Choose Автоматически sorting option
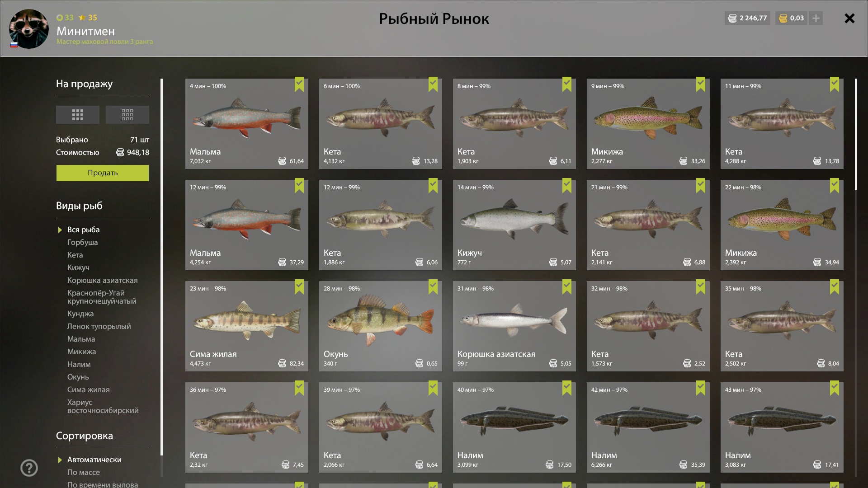The height and width of the screenshot is (488, 868). pyautogui.click(x=94, y=460)
